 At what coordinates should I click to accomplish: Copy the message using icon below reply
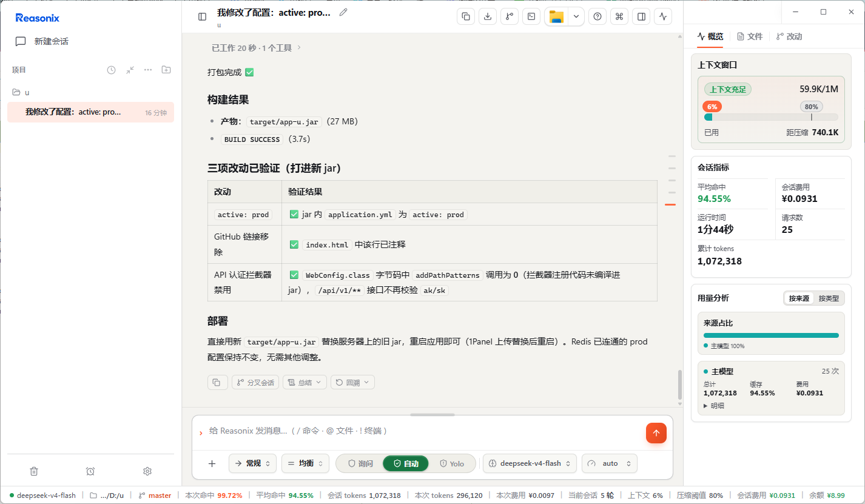tap(218, 382)
